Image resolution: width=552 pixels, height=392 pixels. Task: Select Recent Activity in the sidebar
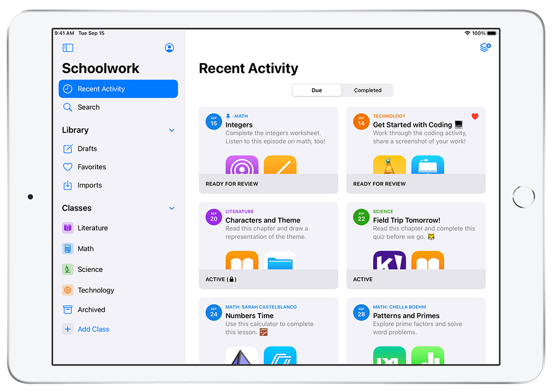pyautogui.click(x=118, y=89)
